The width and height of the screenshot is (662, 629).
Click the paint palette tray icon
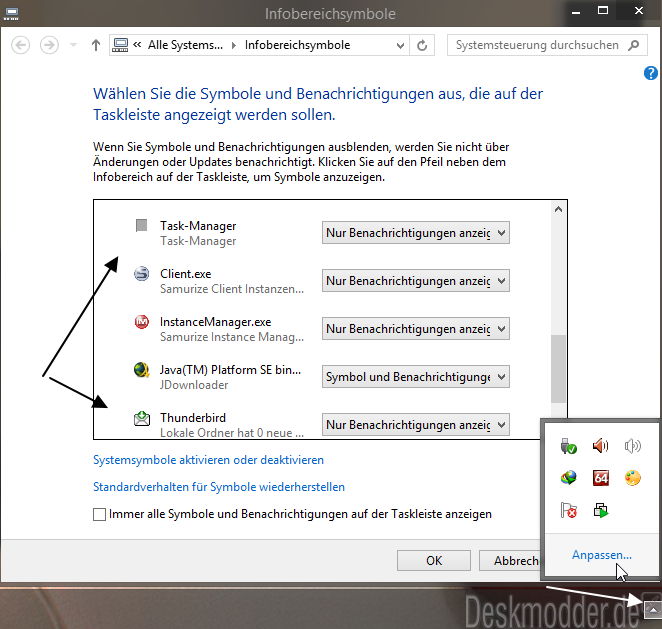[x=632, y=478]
